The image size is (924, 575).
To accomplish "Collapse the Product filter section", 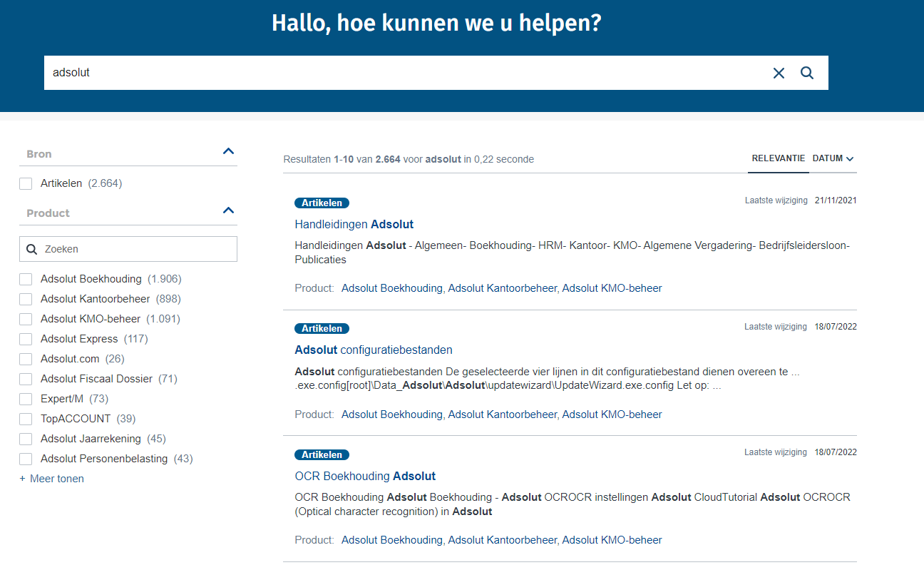I will click(x=228, y=210).
